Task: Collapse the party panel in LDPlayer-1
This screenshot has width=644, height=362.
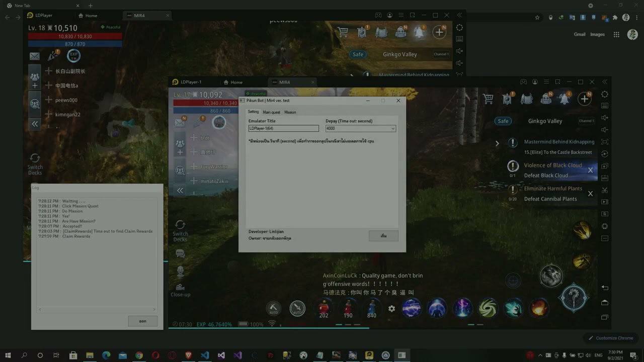Action: point(180,191)
